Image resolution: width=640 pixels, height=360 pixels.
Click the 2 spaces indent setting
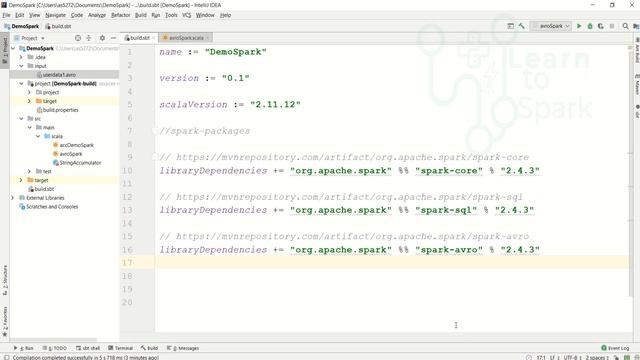pos(597,358)
